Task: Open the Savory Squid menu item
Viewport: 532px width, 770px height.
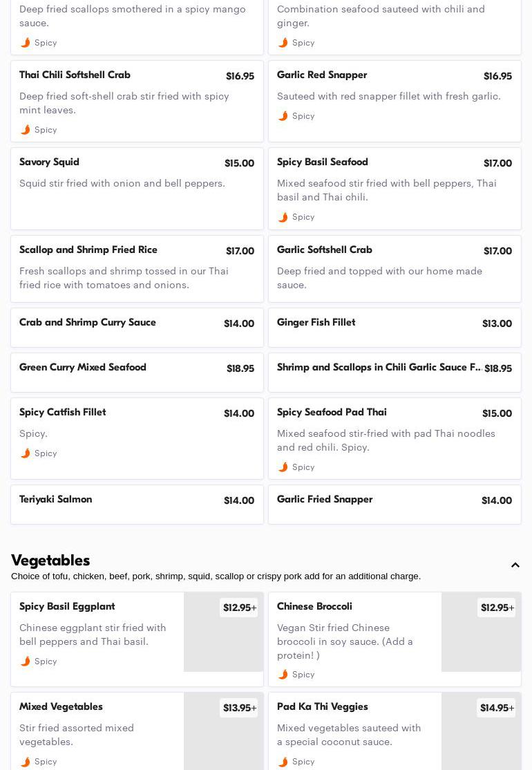Action: (x=137, y=188)
